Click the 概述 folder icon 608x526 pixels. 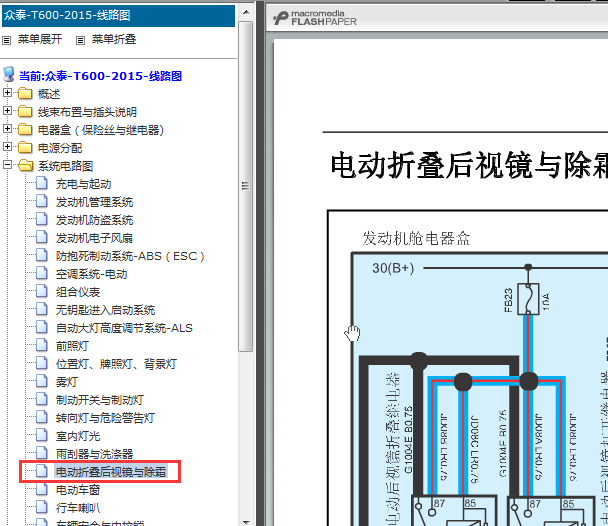(x=25, y=93)
